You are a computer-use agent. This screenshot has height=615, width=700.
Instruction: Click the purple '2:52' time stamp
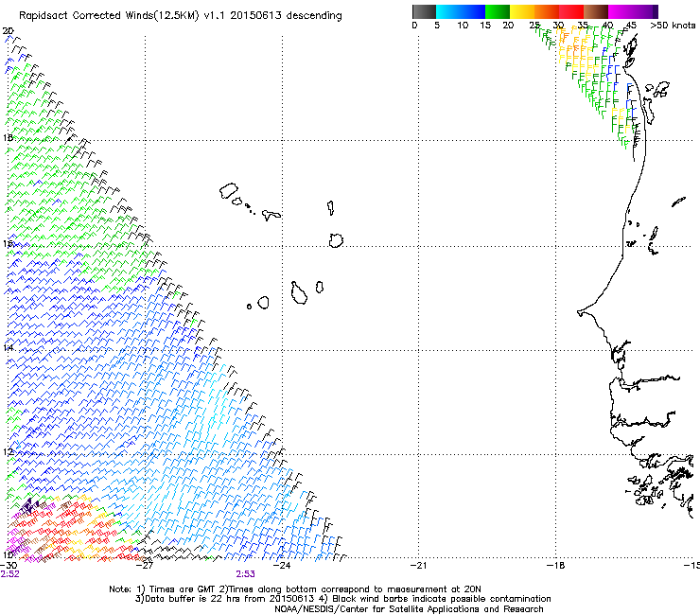9,574
